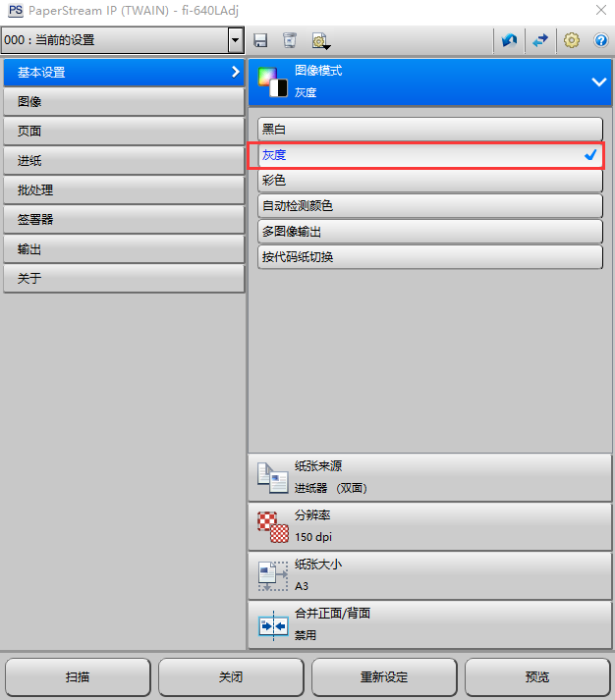Switch to the 页面 category

pos(124,132)
